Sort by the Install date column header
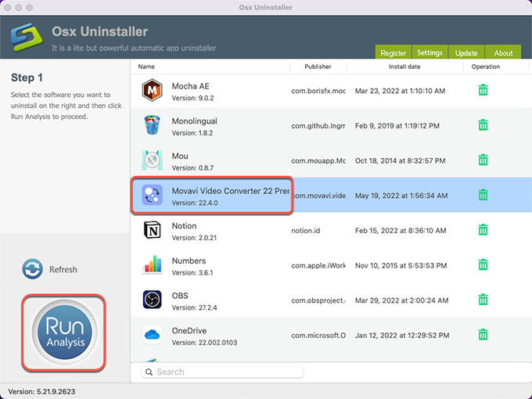Image resolution: width=532 pixels, height=399 pixels. pos(404,66)
